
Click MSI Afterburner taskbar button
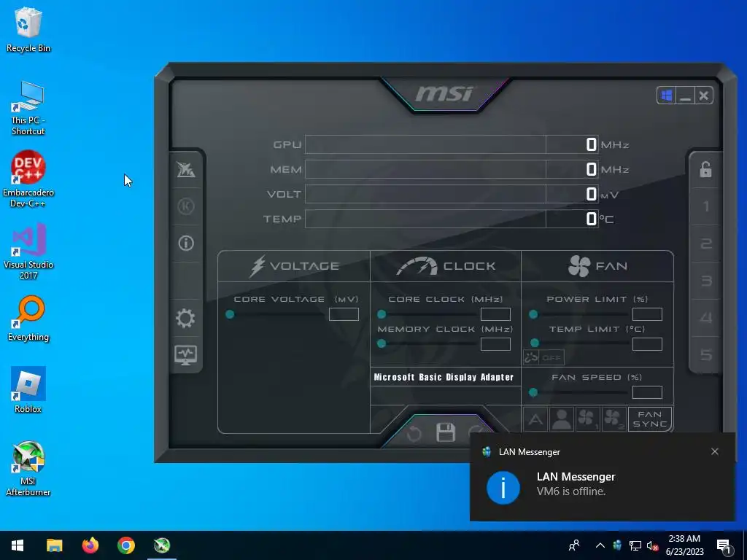162,545
